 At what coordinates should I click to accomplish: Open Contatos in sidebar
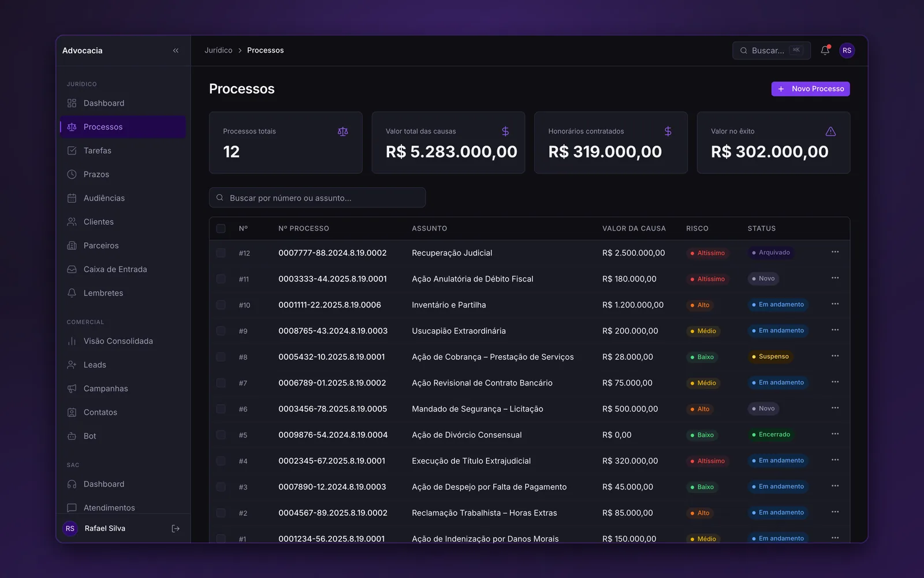point(123,412)
